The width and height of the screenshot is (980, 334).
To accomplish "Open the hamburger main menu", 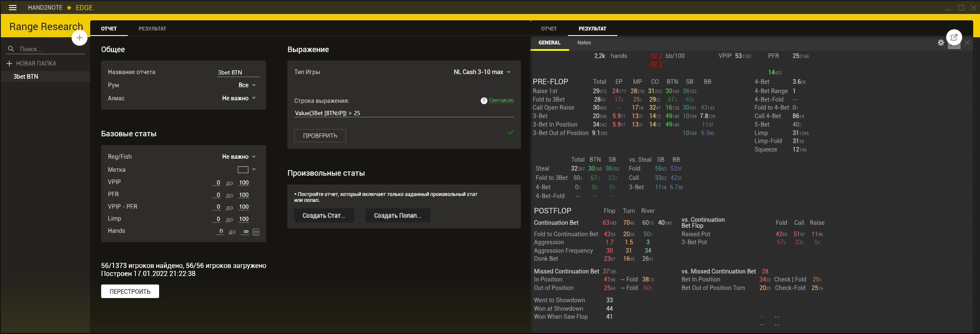I will (13, 8).
